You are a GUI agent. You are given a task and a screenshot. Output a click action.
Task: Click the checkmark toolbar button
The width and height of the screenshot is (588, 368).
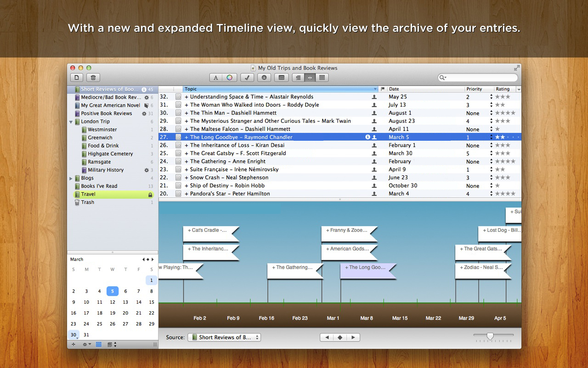pos(247,78)
